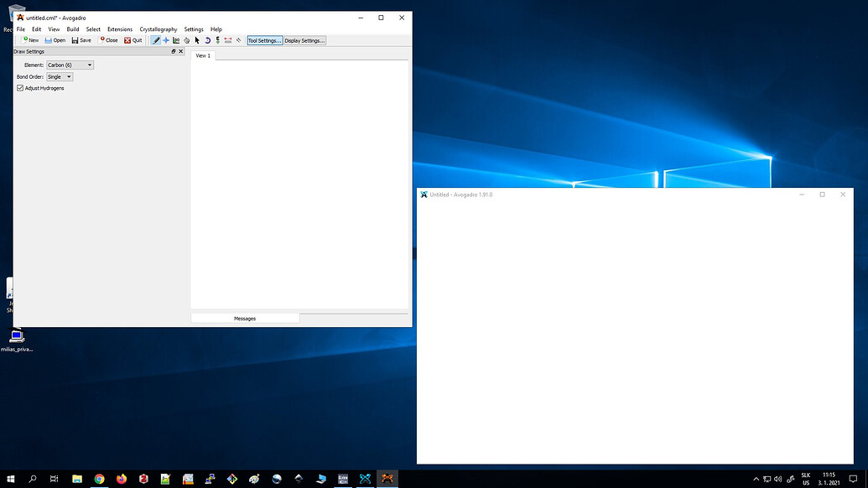Open Task View on the taskbar
This screenshot has width=868, height=488.
pos(55,479)
